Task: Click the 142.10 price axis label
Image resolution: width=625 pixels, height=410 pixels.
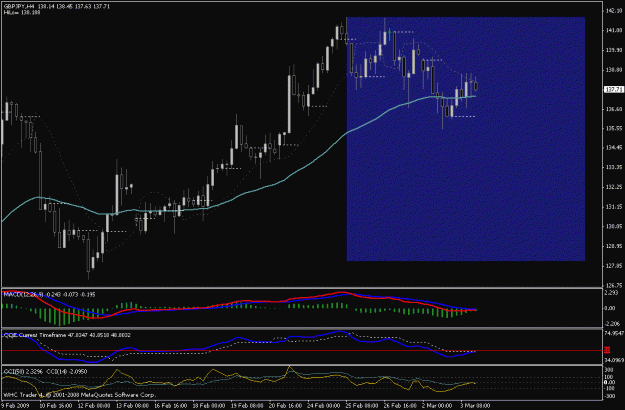Action: pos(614,11)
